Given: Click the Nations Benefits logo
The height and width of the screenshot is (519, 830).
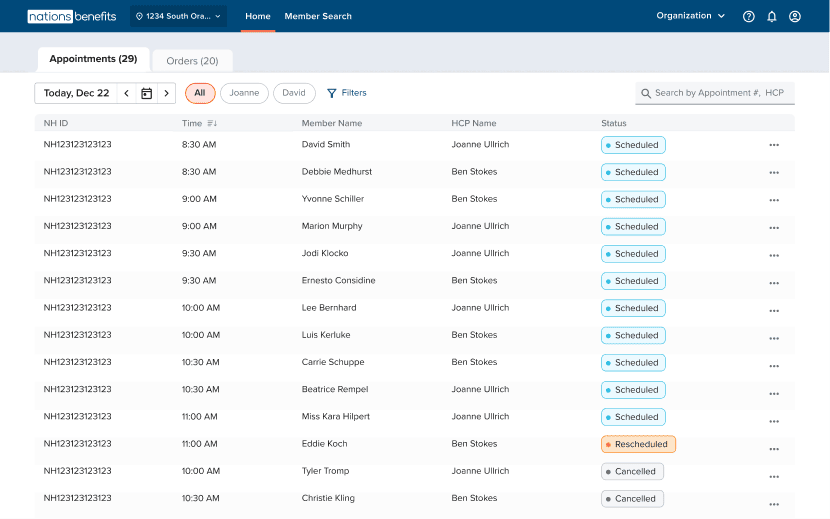Looking at the screenshot, I should click(72, 16).
